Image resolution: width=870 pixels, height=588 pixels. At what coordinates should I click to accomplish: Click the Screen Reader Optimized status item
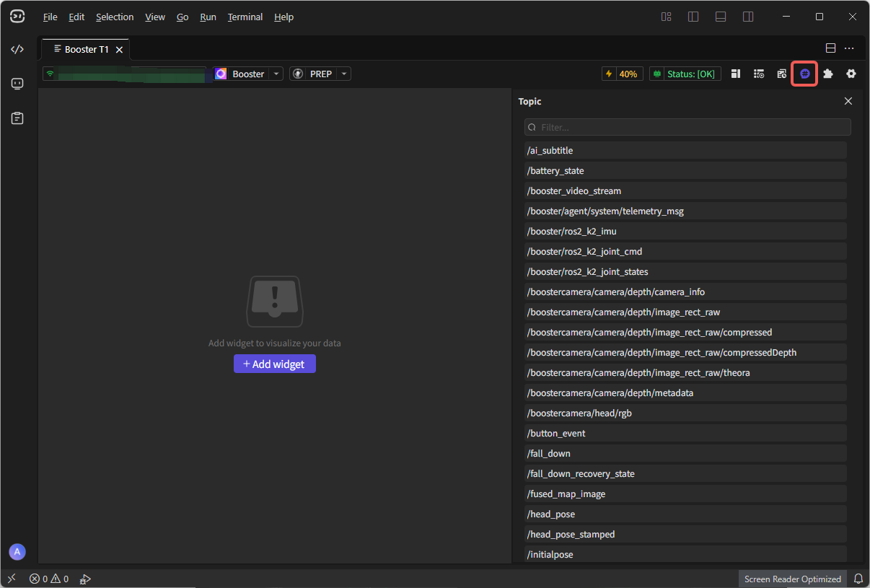coord(793,579)
